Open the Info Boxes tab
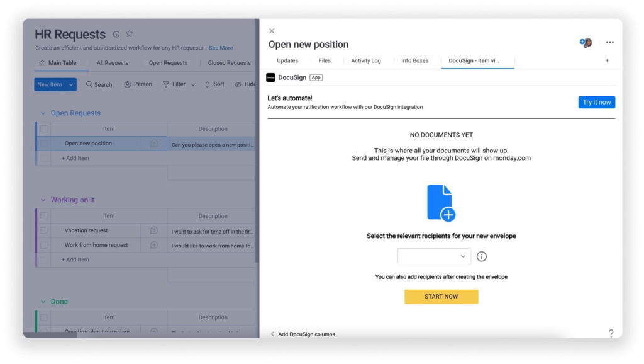 point(414,60)
